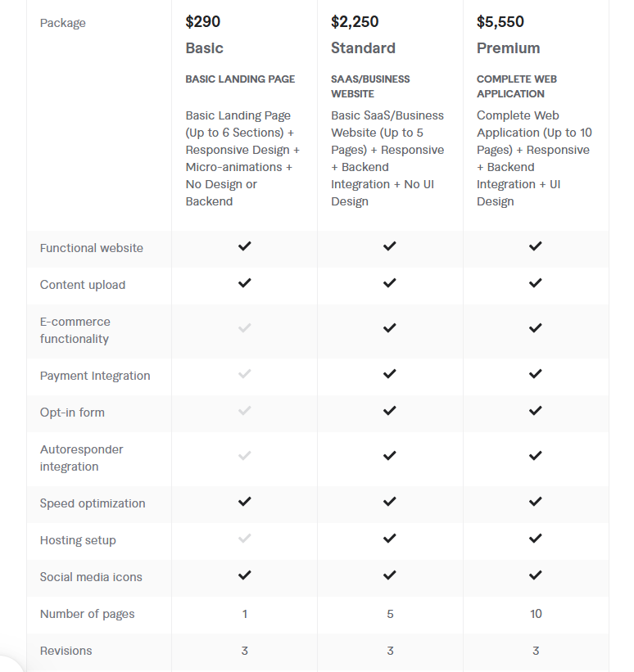Click greyed-out Basic E-commerce functionality checkmark
This screenshot has height=672, width=634.
click(244, 328)
